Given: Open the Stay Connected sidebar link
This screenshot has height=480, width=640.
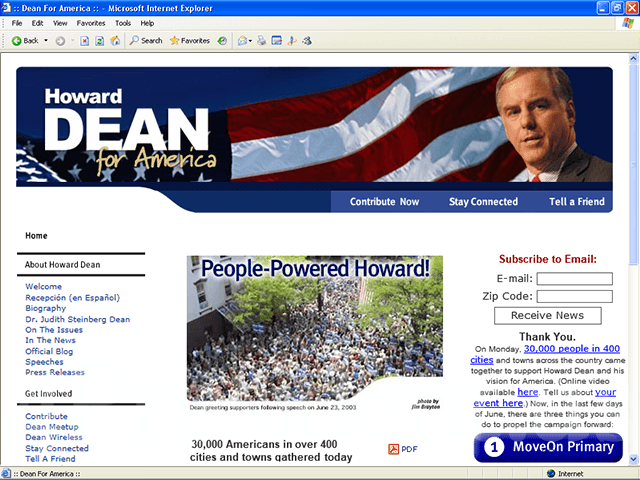Looking at the screenshot, I should click(x=57, y=448).
